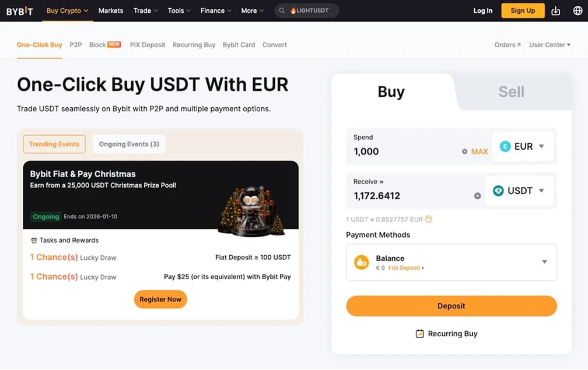The height and width of the screenshot is (370, 588).
Task: Click the gift icon next to Tasks and Rewards
Action: pos(34,239)
